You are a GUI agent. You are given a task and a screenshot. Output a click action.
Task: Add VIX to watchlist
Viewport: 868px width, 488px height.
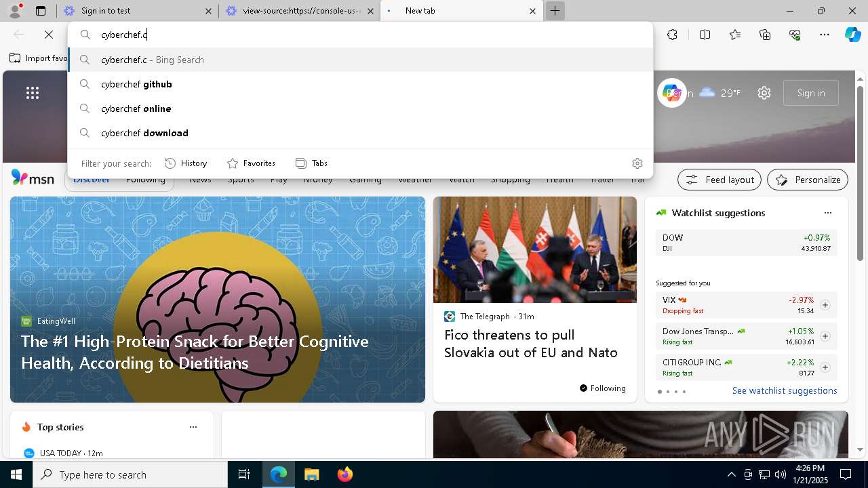click(825, 305)
